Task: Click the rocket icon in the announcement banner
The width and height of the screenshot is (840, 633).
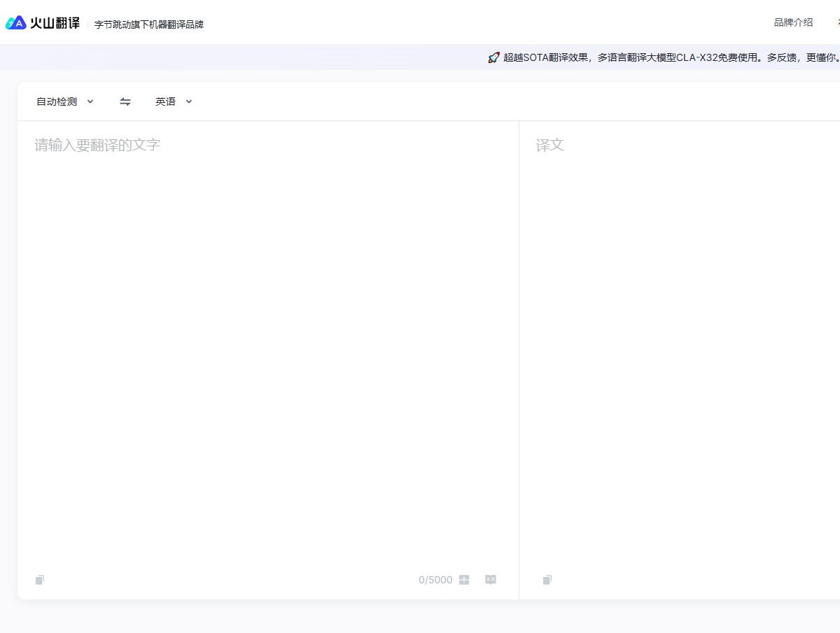Action: coord(493,57)
